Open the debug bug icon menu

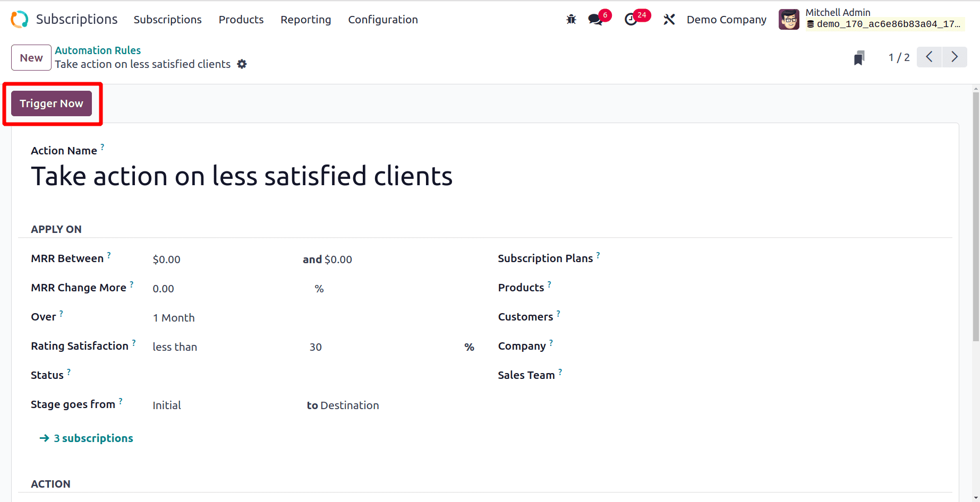(571, 20)
